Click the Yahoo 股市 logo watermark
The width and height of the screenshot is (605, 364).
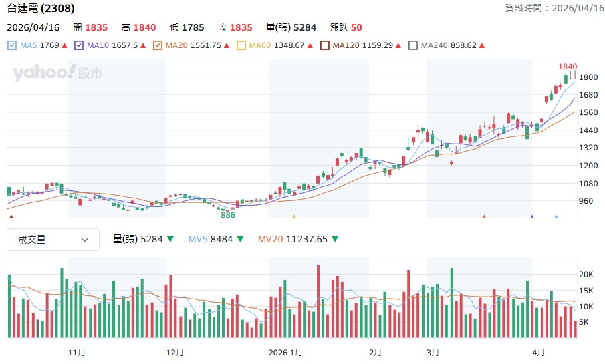57,73
